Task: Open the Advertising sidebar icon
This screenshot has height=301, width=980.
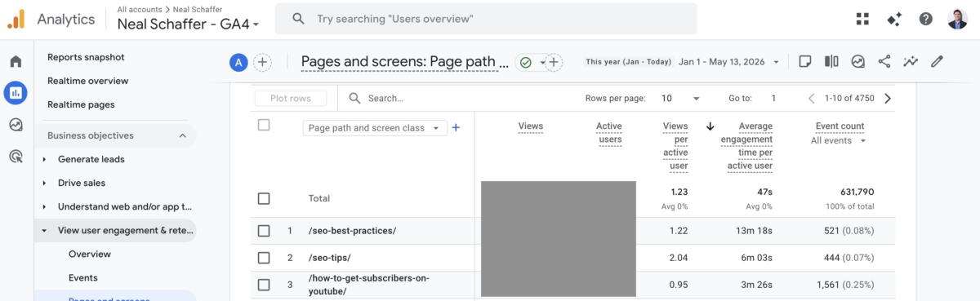Action: (16, 156)
